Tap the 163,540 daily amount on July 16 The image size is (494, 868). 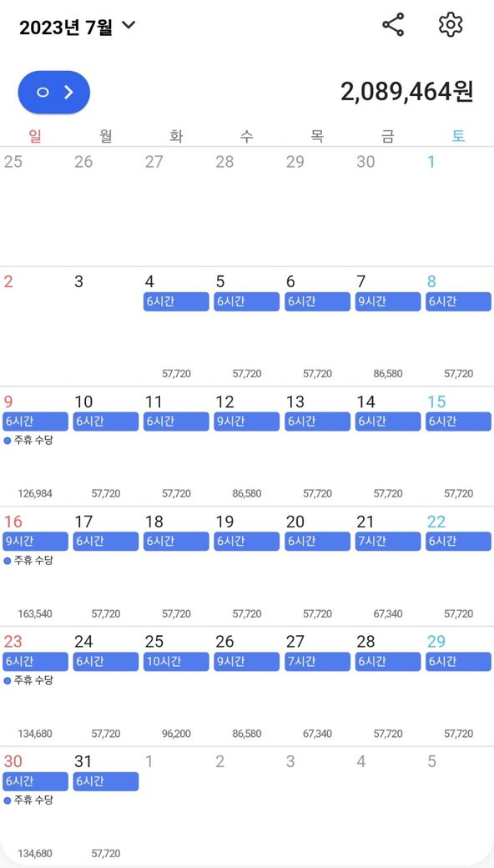point(35,614)
